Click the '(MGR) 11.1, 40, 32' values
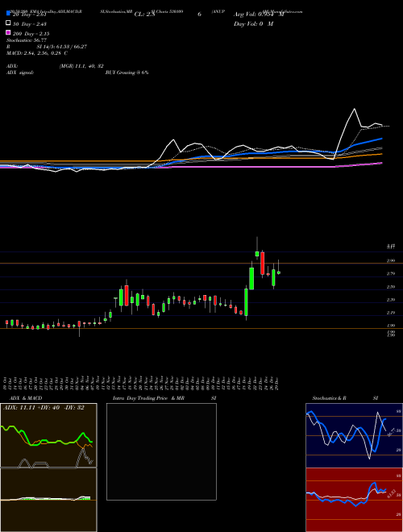 tap(81, 66)
